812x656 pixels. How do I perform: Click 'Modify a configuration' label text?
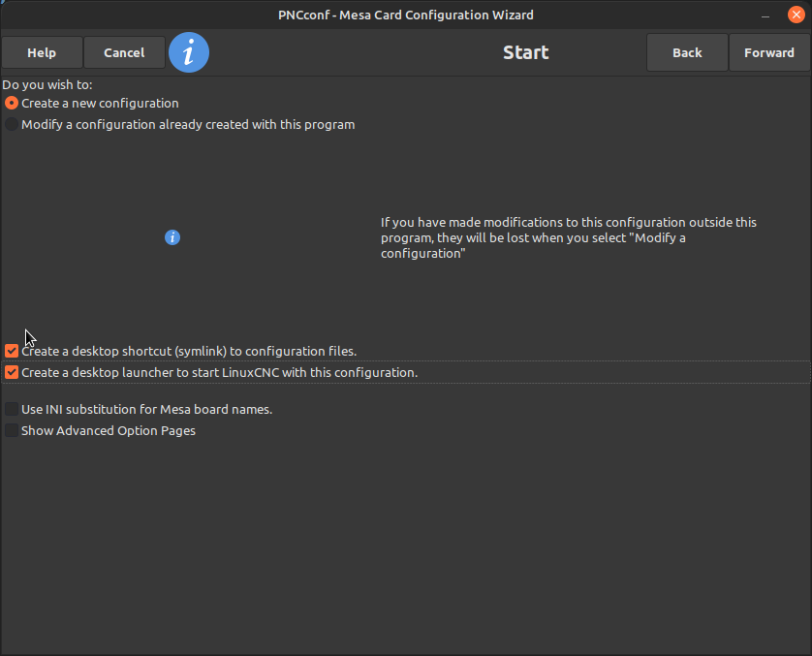188,124
